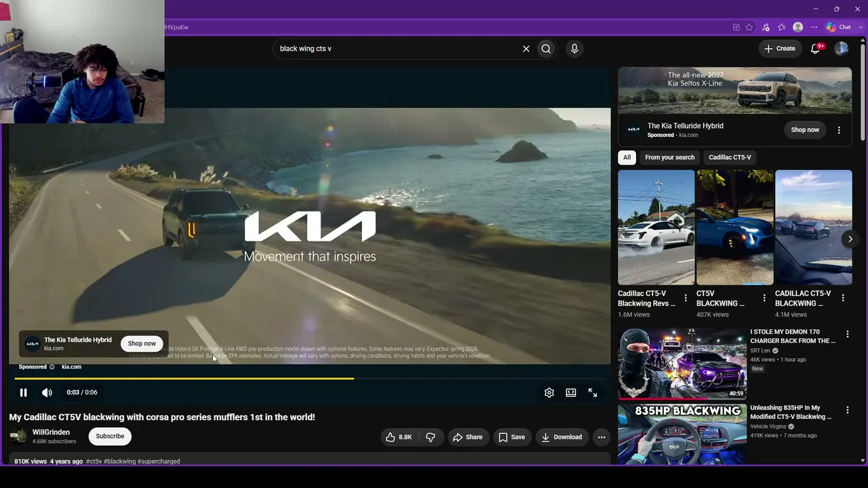868x488 pixels.
Task: Select the From your search chip
Action: (x=670, y=157)
